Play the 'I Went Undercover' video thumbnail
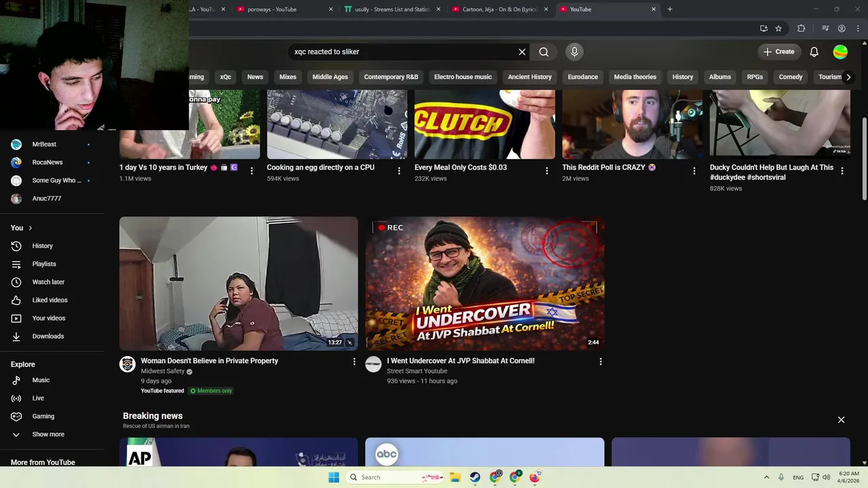Image resolution: width=868 pixels, height=488 pixels. (485, 283)
